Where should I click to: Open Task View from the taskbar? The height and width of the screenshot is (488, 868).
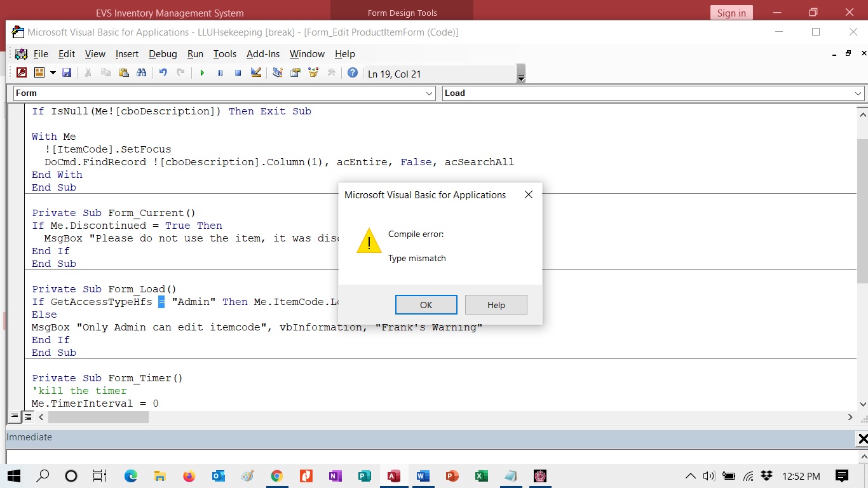[x=100, y=475]
